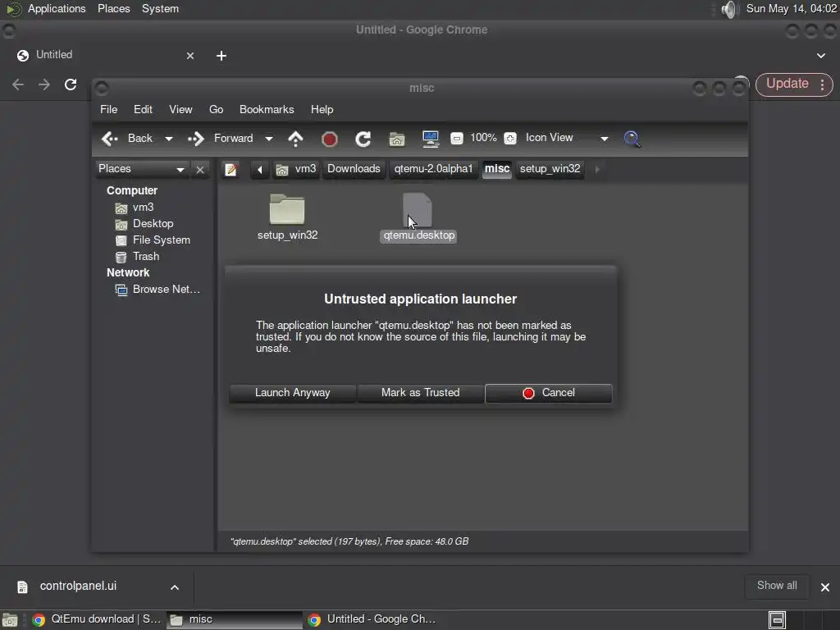Image resolution: width=840 pixels, height=630 pixels.
Task: Reset zoom by clicking 100%
Action: click(x=483, y=138)
